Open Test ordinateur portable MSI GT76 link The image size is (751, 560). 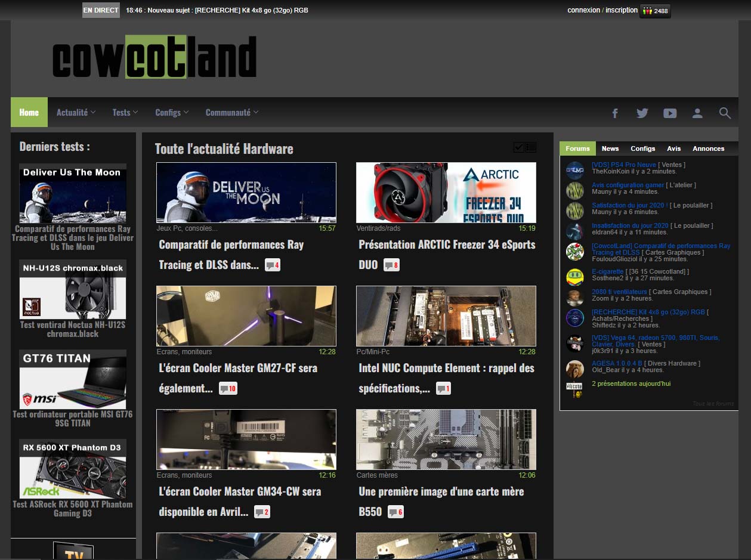(x=73, y=419)
